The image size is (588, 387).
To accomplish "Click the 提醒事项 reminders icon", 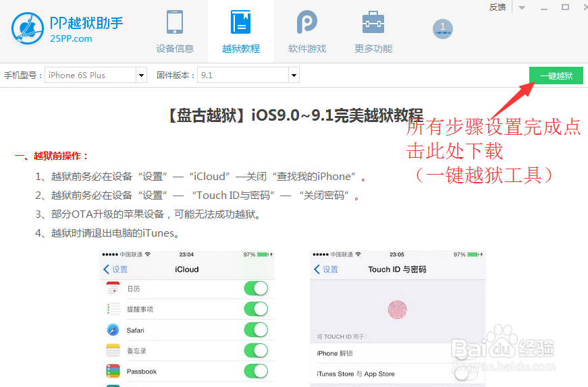I will [113, 309].
